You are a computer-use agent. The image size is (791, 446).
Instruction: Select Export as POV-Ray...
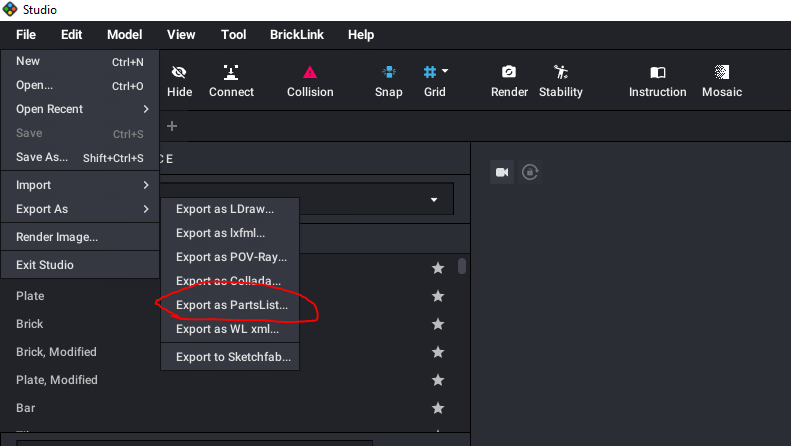[x=230, y=257]
